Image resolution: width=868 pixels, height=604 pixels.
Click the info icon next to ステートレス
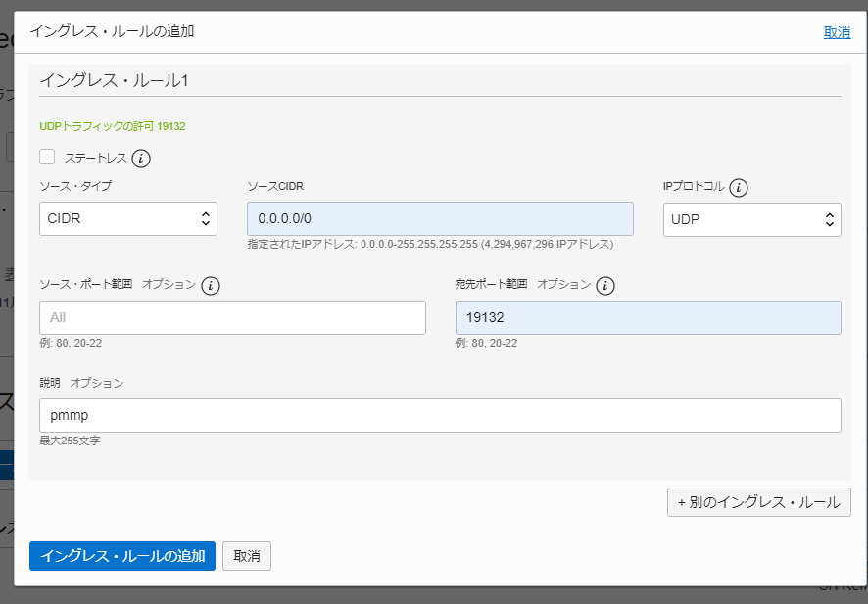[x=141, y=159]
